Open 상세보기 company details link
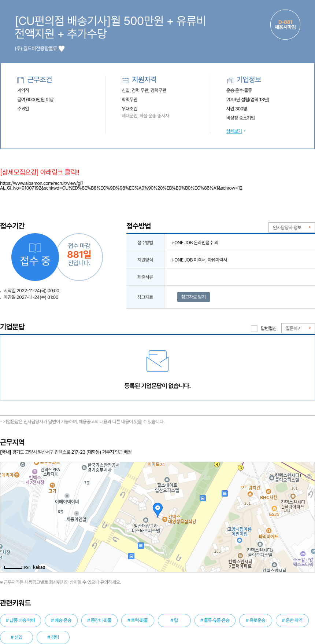 coord(234,131)
